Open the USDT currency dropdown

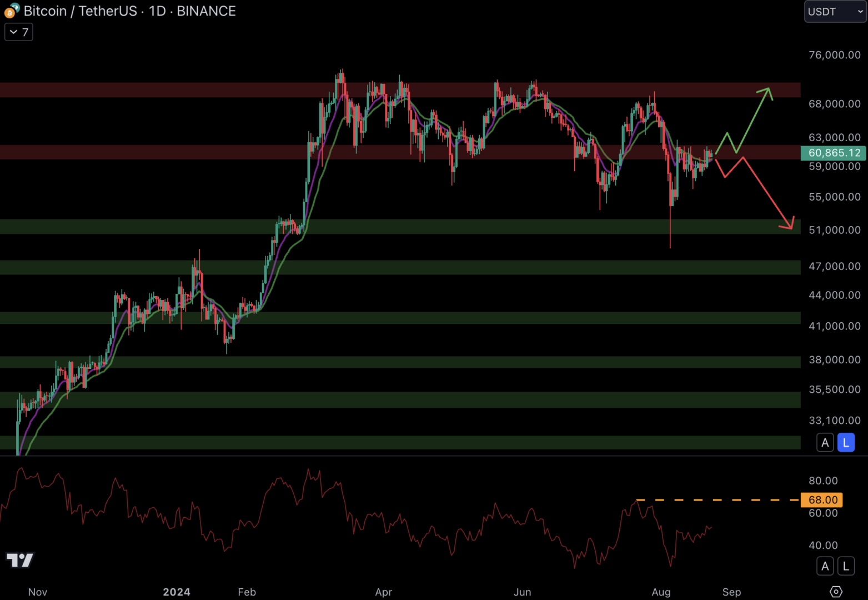tap(835, 12)
